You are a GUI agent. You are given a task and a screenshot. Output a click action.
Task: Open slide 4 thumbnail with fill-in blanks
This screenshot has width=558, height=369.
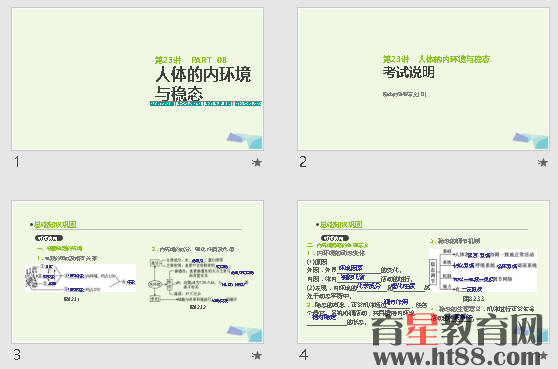click(x=423, y=272)
